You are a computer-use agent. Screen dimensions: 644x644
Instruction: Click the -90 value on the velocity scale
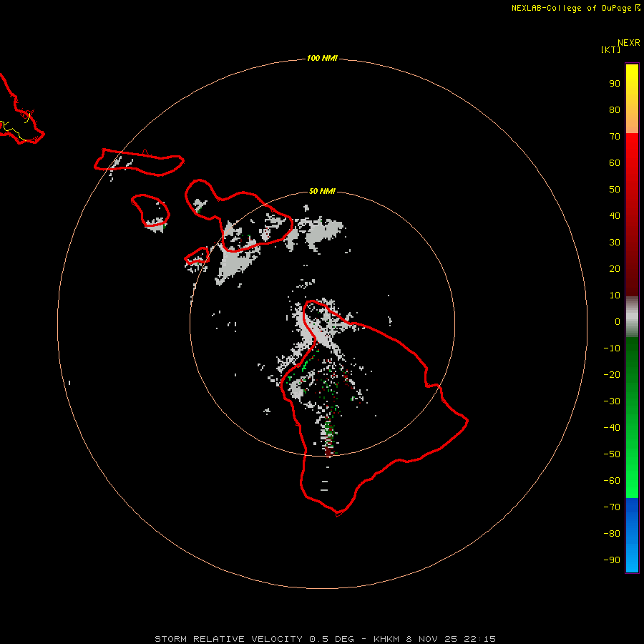[612, 560]
